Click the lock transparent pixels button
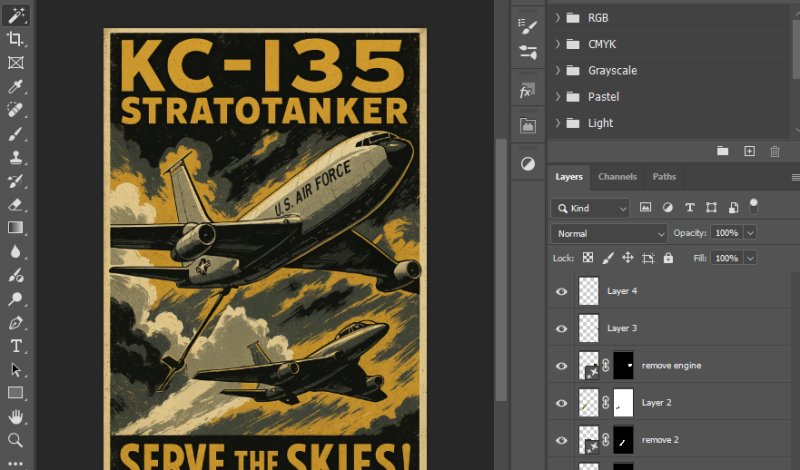 coord(588,258)
